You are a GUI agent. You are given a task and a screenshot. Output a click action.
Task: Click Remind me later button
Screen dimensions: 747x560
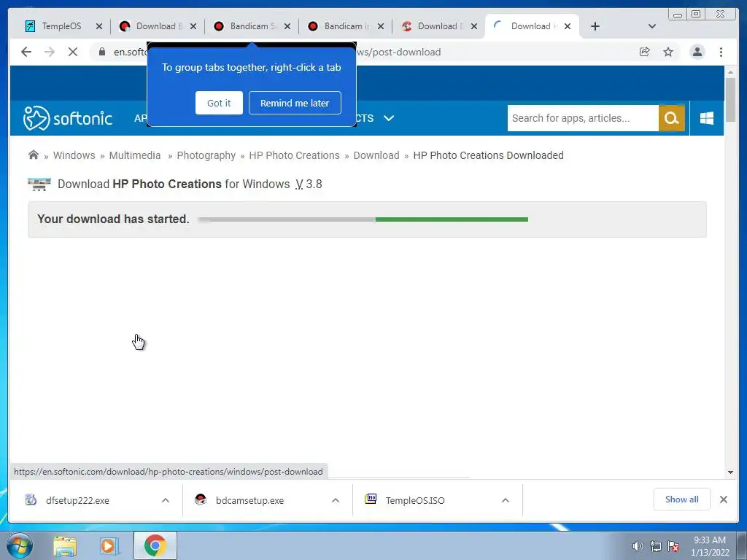click(x=295, y=103)
